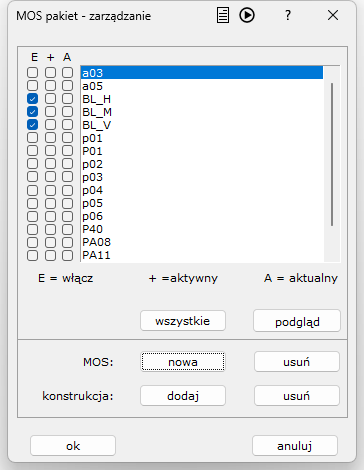The image size is (364, 470).
Task: Uncheck the E checkbox for BL_M
Action: coord(32,112)
